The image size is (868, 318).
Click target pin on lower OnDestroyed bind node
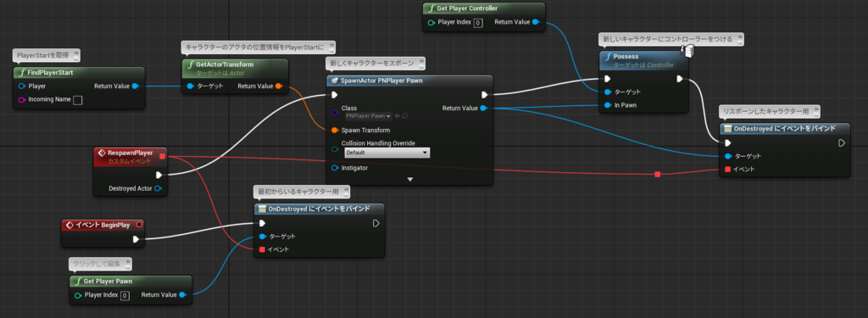tap(263, 237)
